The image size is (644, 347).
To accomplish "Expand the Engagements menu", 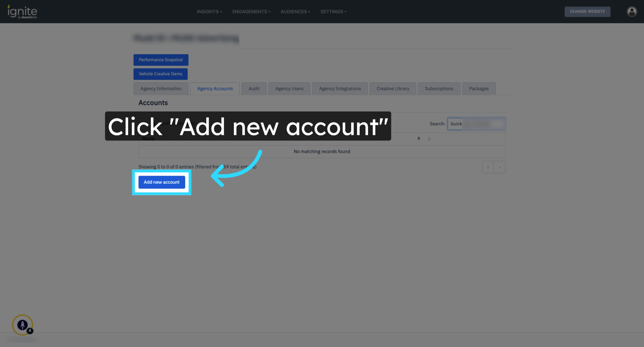I will [251, 12].
